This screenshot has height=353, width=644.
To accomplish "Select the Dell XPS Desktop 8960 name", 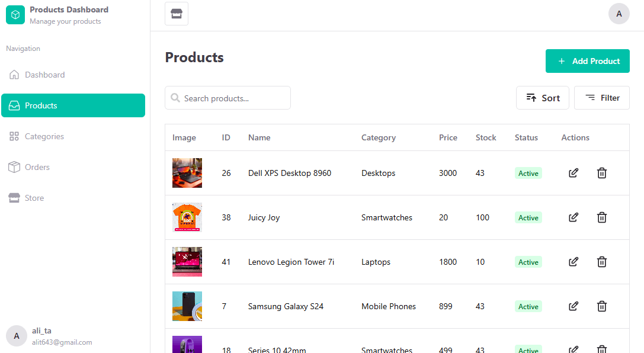I will [290, 173].
